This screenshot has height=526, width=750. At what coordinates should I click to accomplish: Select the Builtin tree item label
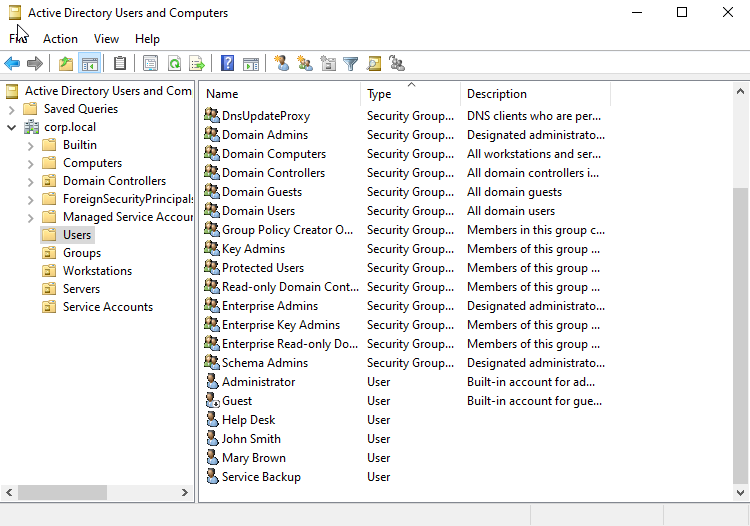point(80,145)
